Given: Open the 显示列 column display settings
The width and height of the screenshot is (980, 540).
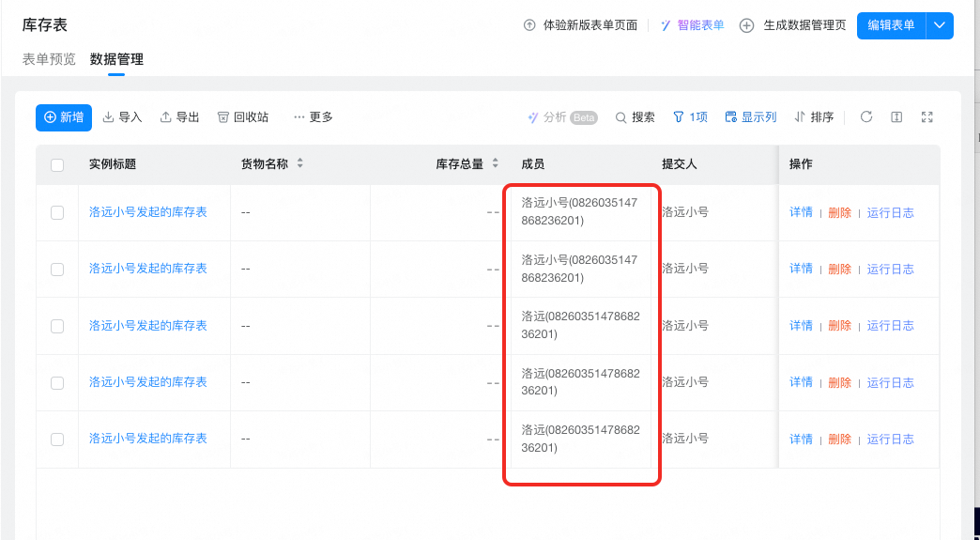Looking at the screenshot, I should point(751,116).
